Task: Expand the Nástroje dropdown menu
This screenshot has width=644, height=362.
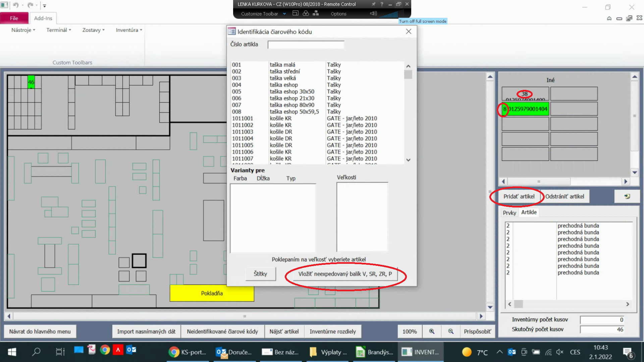Action: pos(23,30)
